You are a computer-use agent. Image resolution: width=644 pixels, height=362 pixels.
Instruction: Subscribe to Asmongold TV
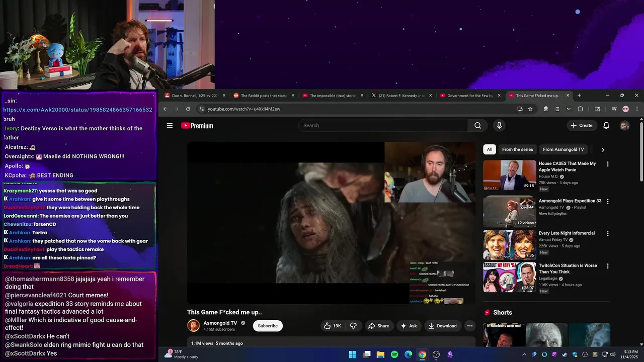(x=268, y=326)
